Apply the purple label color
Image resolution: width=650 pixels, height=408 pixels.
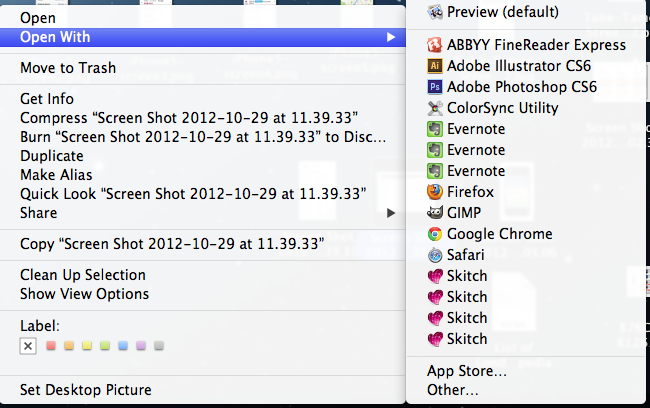[141, 345]
